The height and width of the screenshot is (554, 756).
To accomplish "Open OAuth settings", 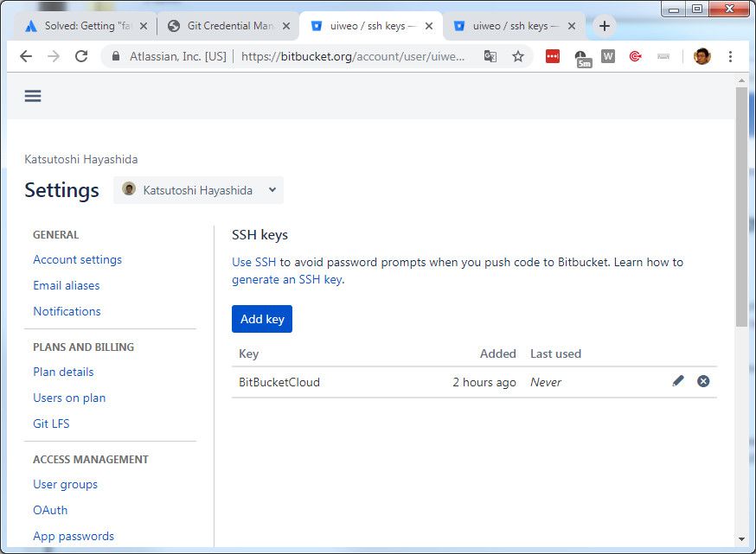I will click(50, 510).
